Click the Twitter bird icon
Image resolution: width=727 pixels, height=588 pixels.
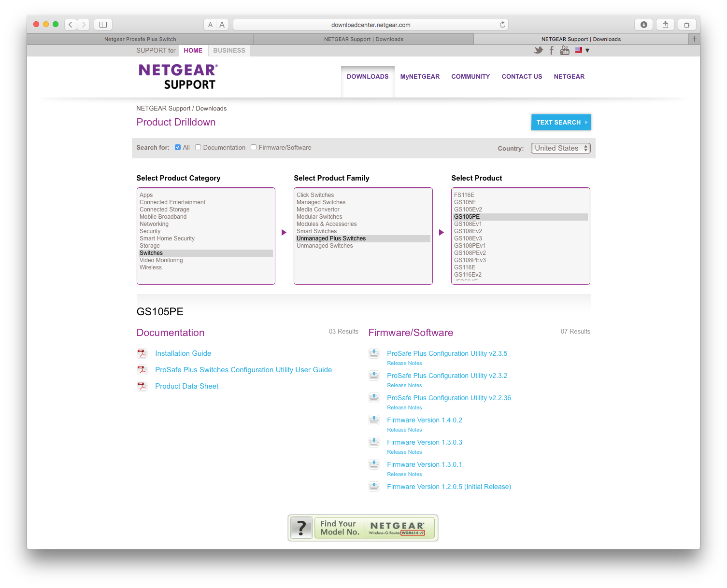point(538,50)
